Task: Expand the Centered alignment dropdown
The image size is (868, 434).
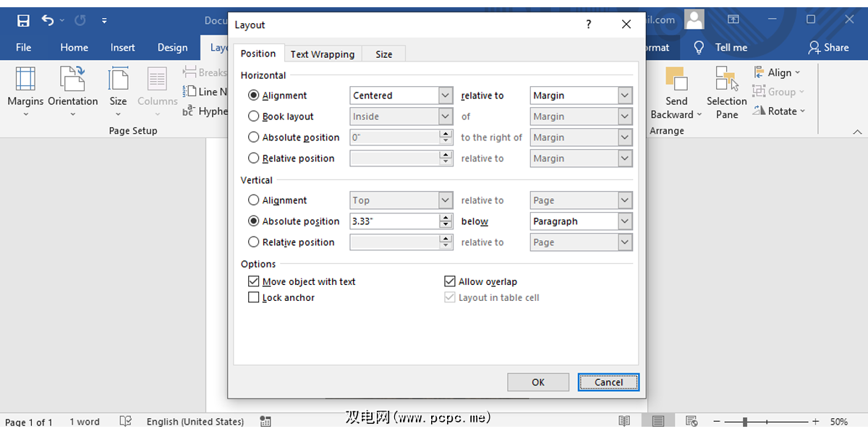Action: [x=446, y=95]
